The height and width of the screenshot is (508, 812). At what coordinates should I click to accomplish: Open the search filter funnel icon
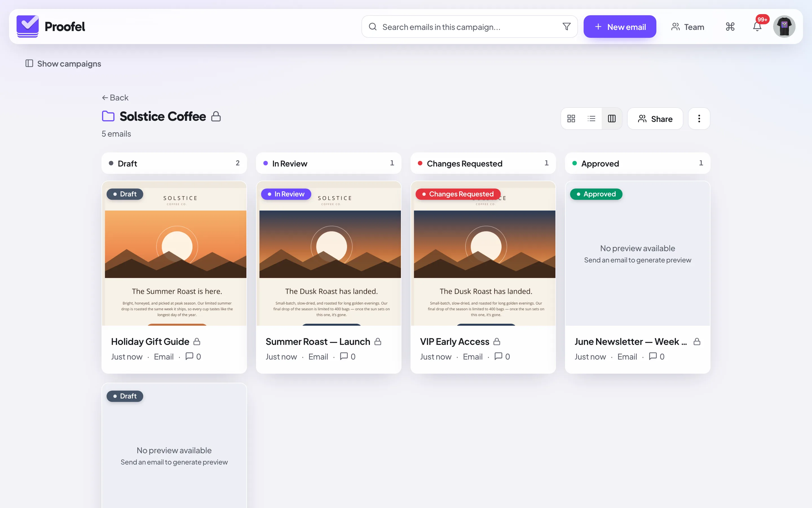[x=566, y=27]
